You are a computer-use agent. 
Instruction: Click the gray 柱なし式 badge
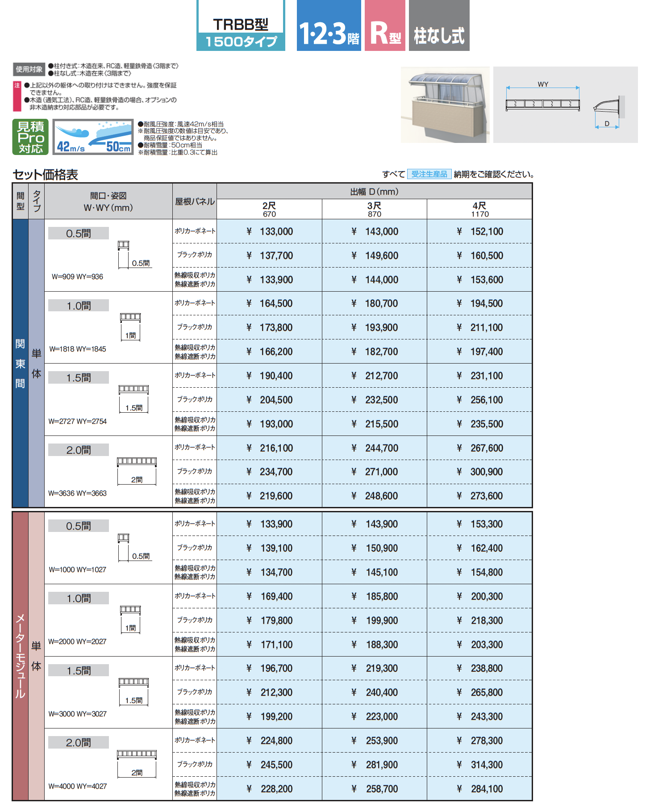pyautogui.click(x=439, y=25)
